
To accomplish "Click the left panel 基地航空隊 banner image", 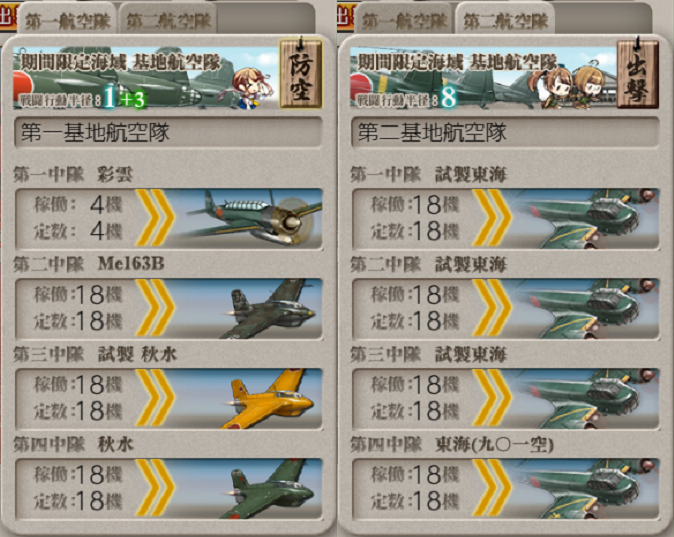I will click(x=146, y=77).
